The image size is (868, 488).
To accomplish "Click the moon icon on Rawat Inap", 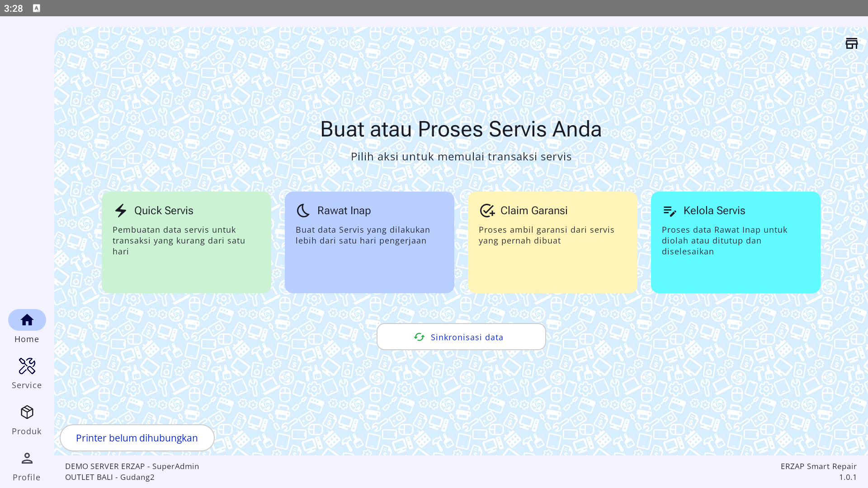I will coord(303,211).
